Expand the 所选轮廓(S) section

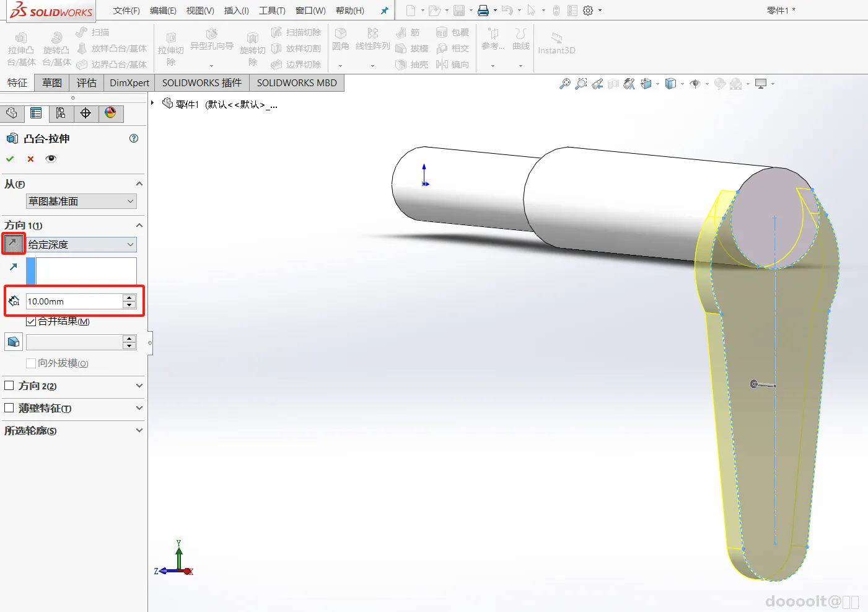pos(139,430)
